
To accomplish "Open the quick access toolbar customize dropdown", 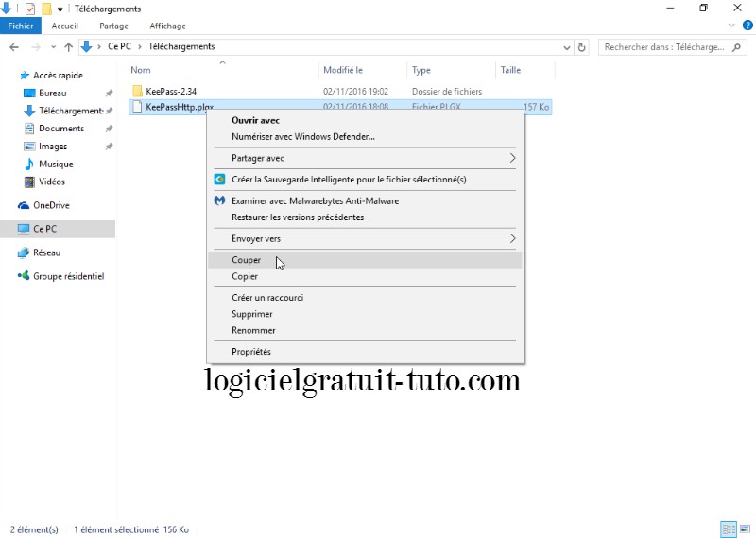I will point(60,9).
